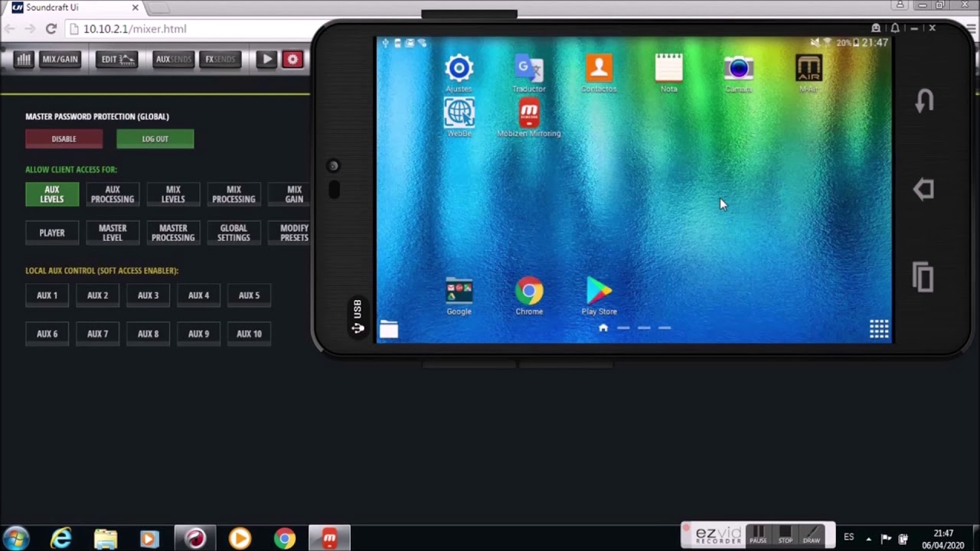
Task: Open Play Store on the phone
Action: (599, 297)
